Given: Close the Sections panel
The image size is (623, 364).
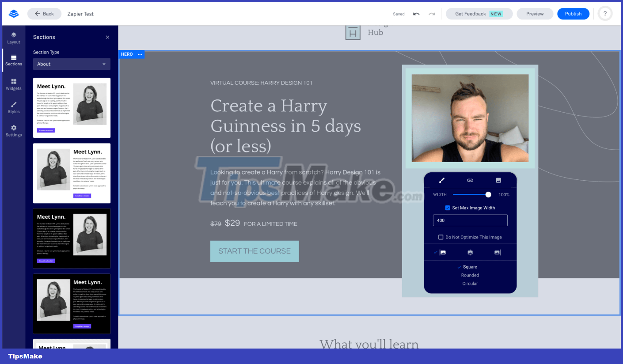Looking at the screenshot, I should (107, 37).
